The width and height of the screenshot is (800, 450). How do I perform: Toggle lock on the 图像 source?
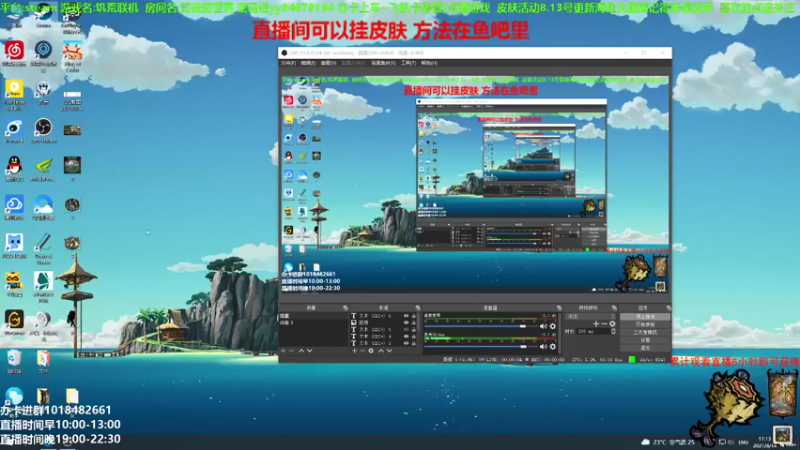tap(414, 322)
